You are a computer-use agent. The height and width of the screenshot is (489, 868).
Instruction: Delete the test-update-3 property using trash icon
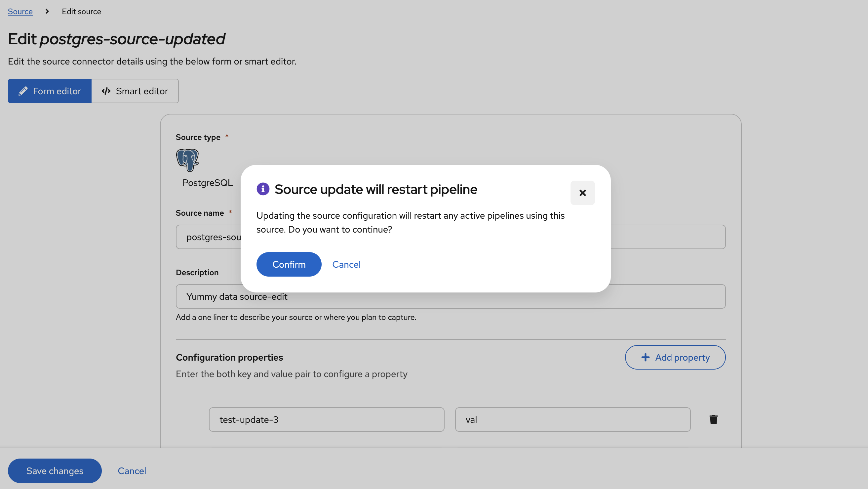pos(713,419)
